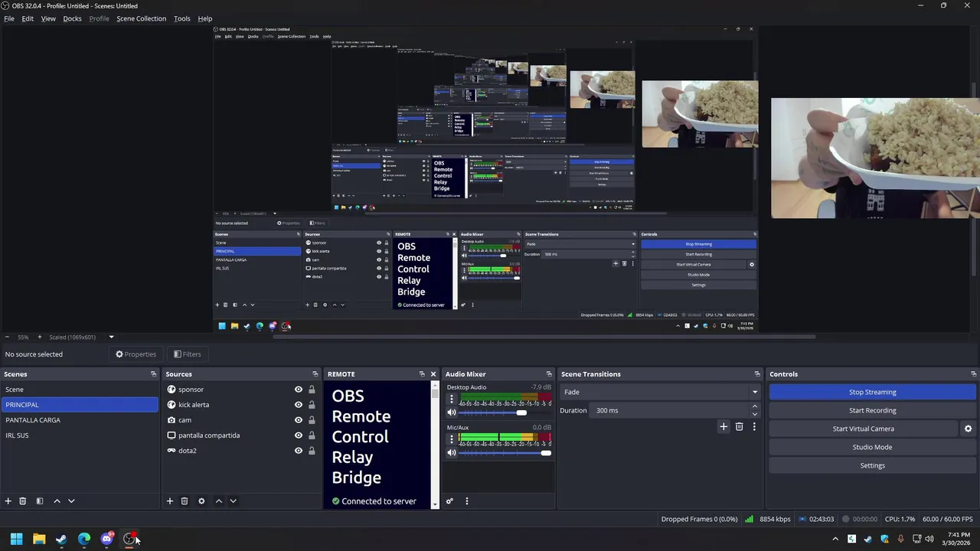Open Settings from Controls dock
The image size is (980, 551).
coord(872,465)
